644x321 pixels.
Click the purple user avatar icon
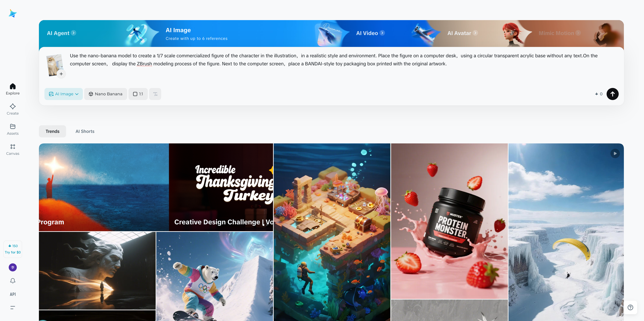[13, 267]
